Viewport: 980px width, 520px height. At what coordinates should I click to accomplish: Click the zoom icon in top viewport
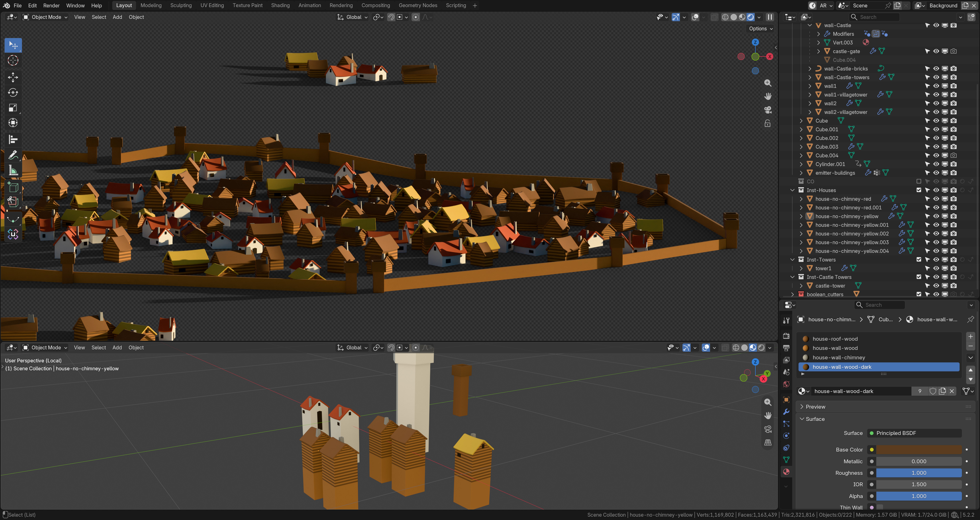point(768,83)
